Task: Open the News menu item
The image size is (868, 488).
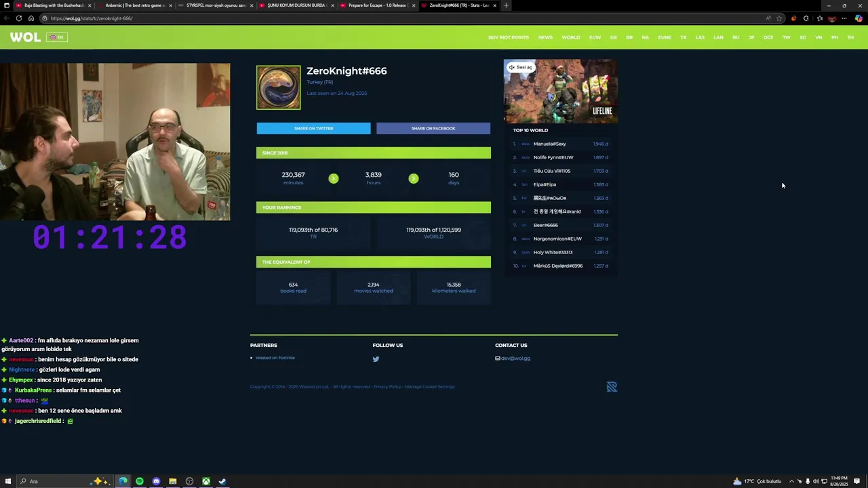Action: tap(545, 37)
